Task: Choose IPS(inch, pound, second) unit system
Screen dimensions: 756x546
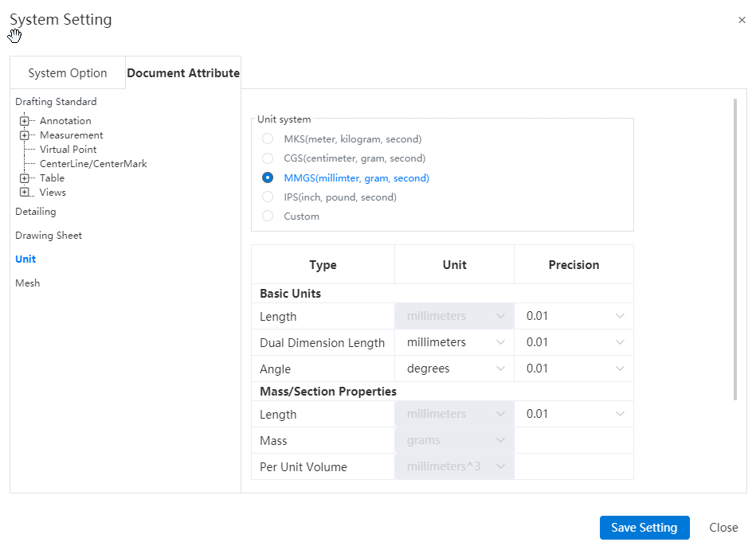Action: (268, 197)
